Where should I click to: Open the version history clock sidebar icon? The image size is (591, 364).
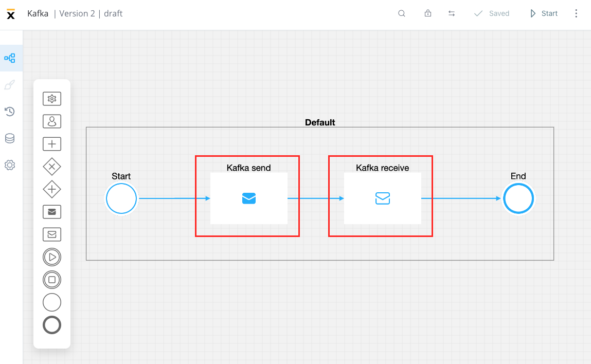click(x=10, y=112)
